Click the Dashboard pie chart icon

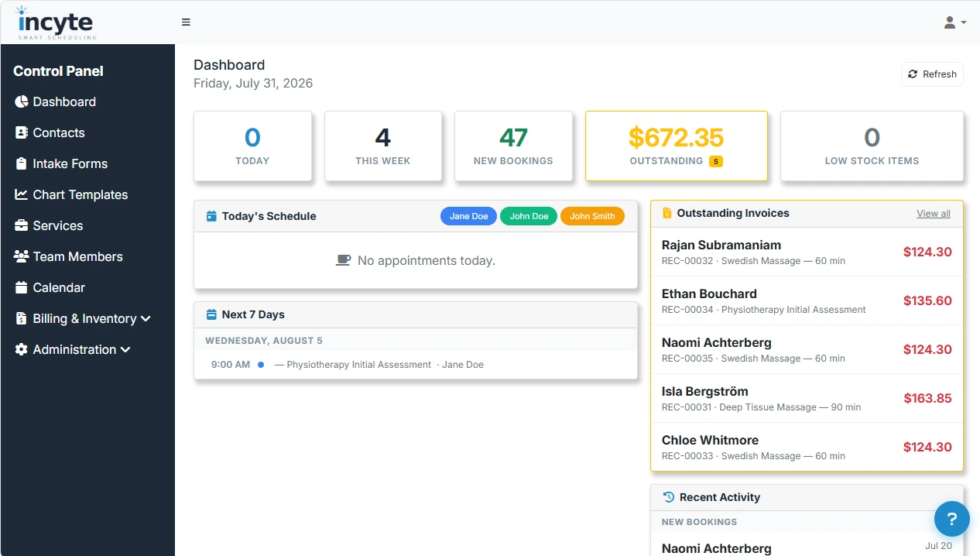point(21,101)
